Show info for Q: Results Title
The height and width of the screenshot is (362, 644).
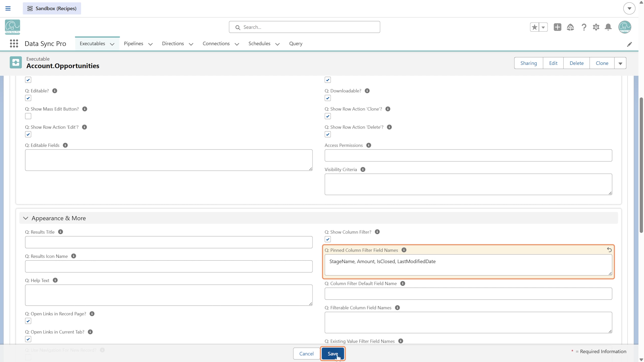click(61, 232)
